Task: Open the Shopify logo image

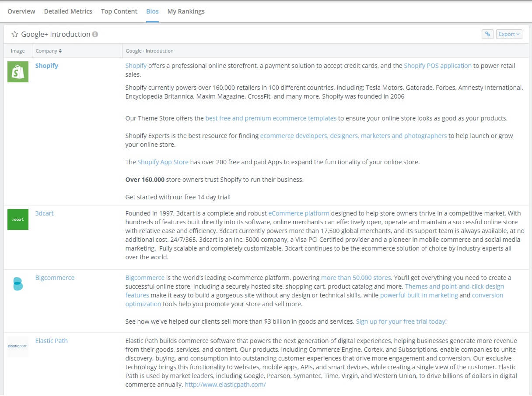Action: click(x=18, y=72)
